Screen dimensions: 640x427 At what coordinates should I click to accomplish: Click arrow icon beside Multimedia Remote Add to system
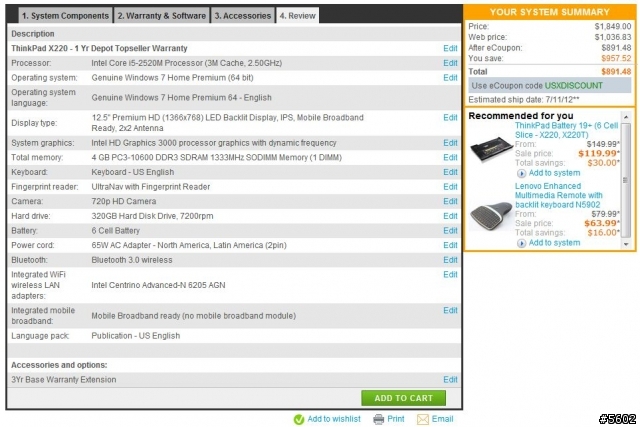coord(521,243)
